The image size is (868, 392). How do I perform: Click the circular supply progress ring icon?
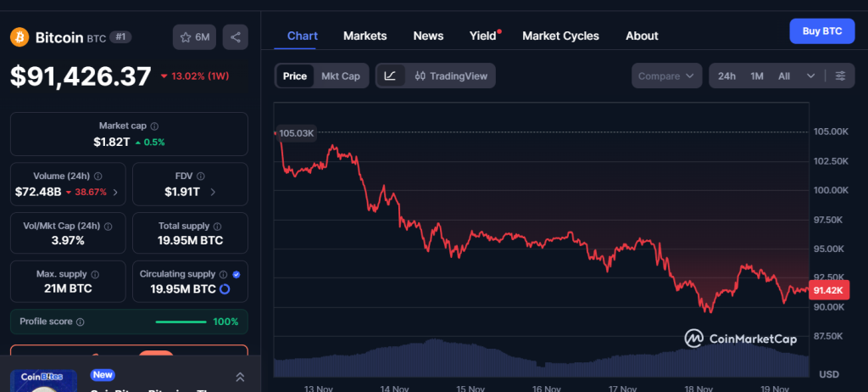point(225,288)
